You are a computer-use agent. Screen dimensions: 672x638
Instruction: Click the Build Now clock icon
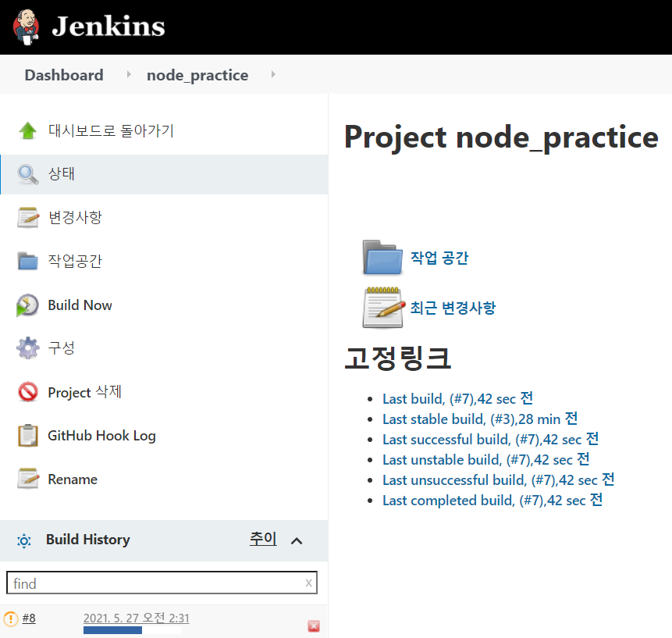27,305
